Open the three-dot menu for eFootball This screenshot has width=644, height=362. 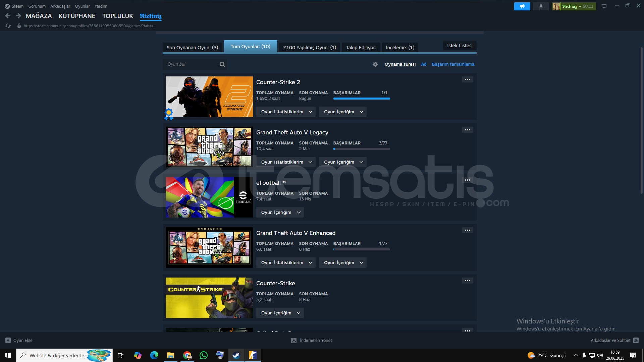point(468,180)
